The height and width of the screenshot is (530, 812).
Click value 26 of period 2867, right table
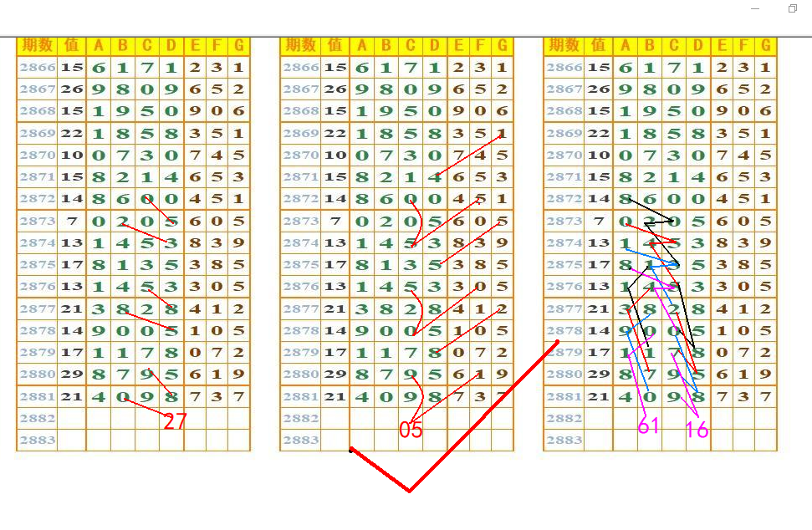point(598,89)
